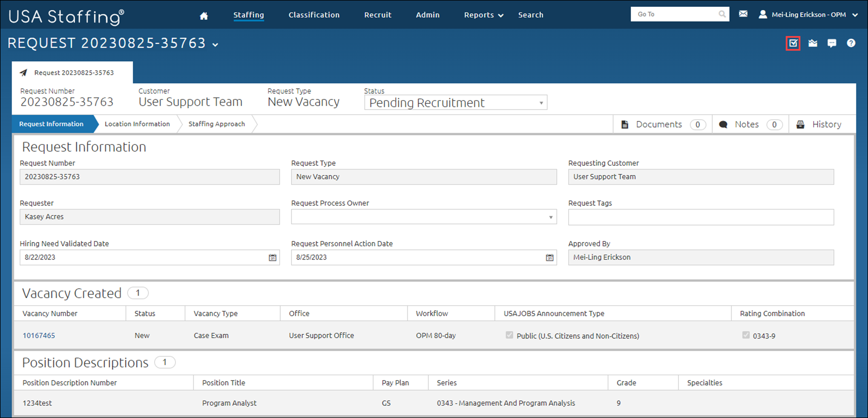Toggle the 0343-9 rating combination checkbox

tap(746, 335)
